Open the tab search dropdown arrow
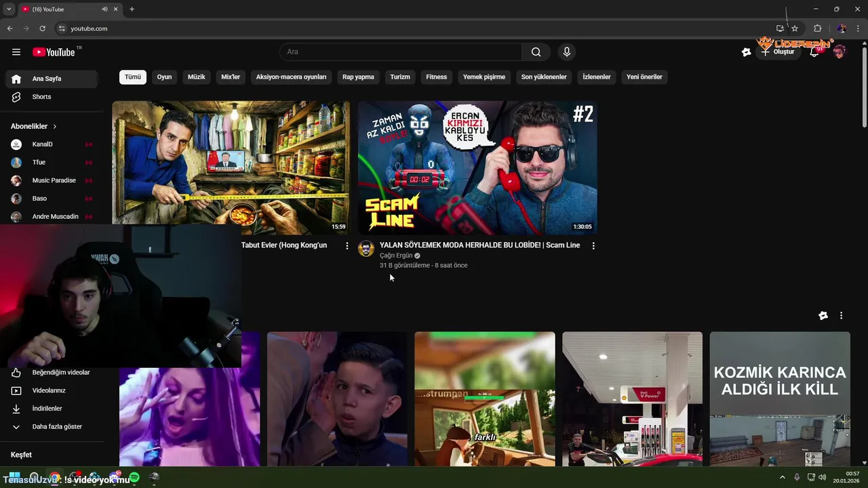868x488 pixels. pyautogui.click(x=9, y=9)
